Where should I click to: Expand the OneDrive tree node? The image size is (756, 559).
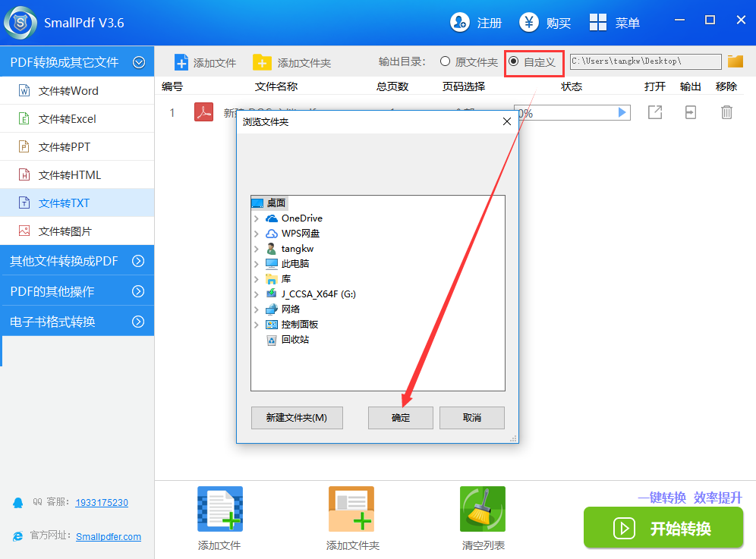257,218
